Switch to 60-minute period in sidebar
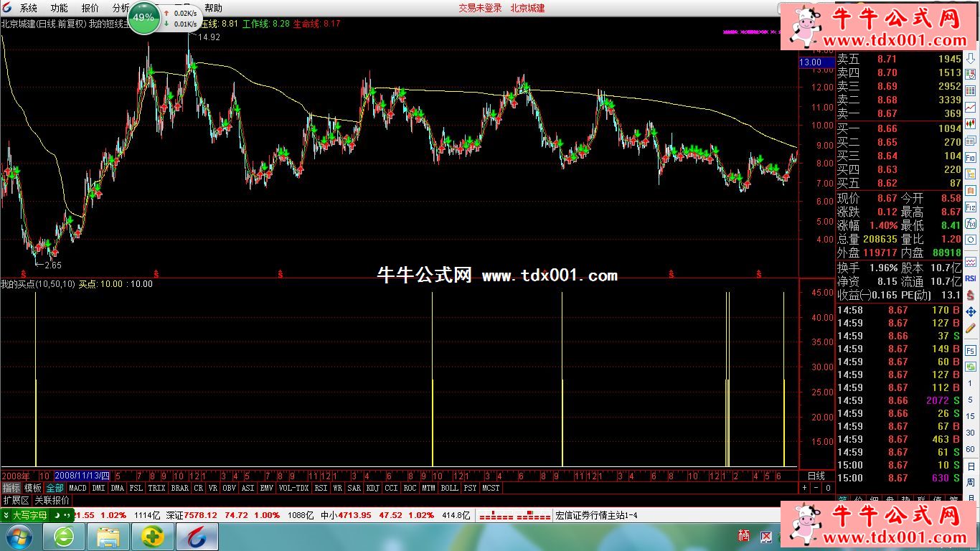 (x=971, y=449)
